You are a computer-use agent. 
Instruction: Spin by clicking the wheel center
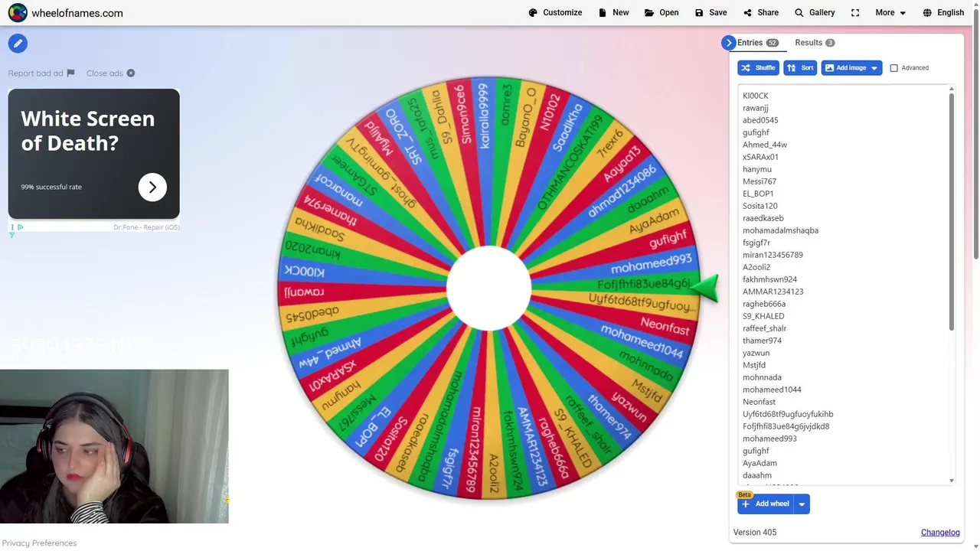coord(488,288)
